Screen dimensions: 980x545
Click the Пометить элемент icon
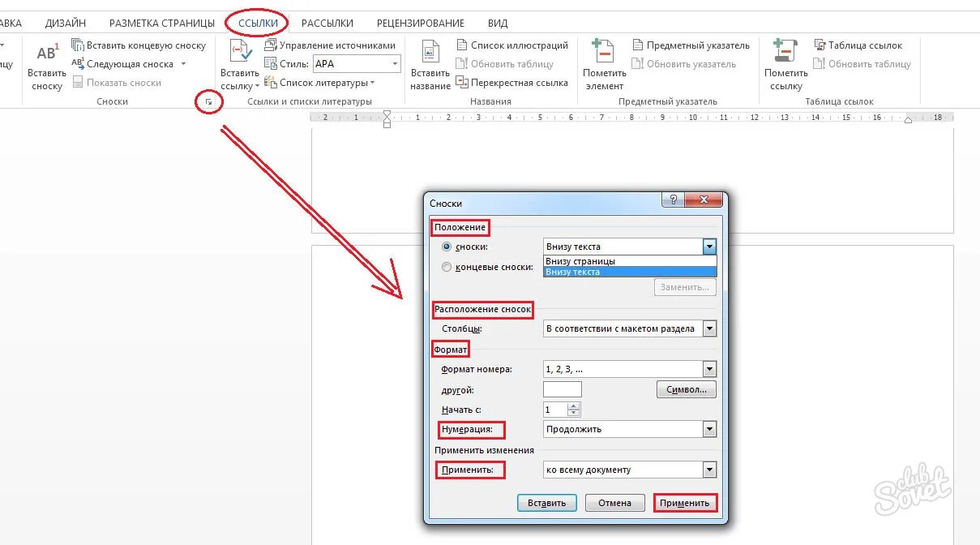click(x=604, y=52)
